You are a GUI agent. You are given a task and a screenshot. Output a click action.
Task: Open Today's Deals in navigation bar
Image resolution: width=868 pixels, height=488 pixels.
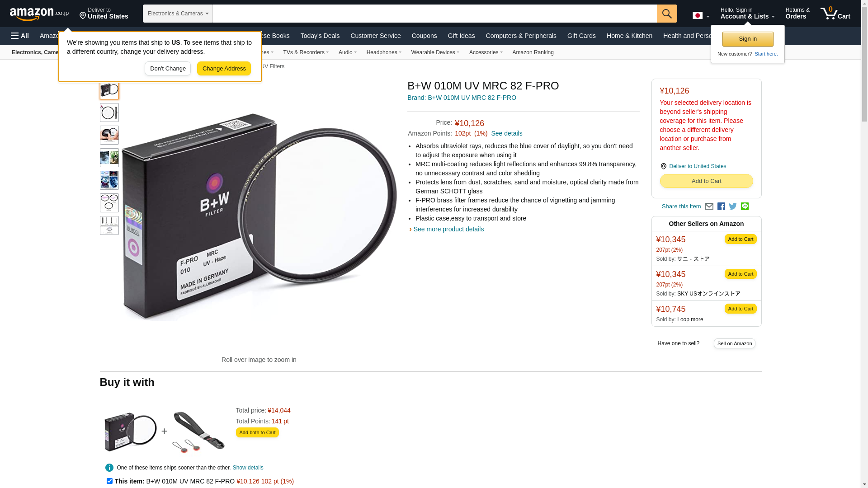(320, 36)
